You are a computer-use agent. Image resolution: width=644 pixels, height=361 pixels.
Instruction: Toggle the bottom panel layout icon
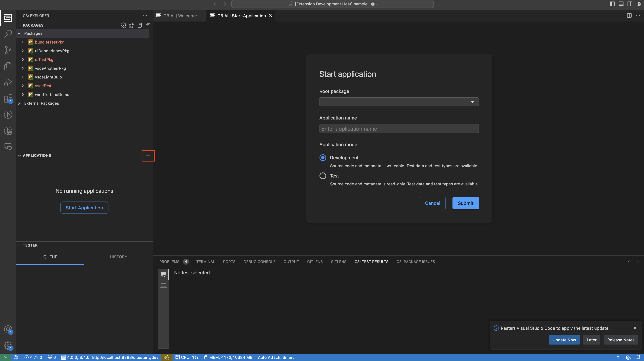621,4
